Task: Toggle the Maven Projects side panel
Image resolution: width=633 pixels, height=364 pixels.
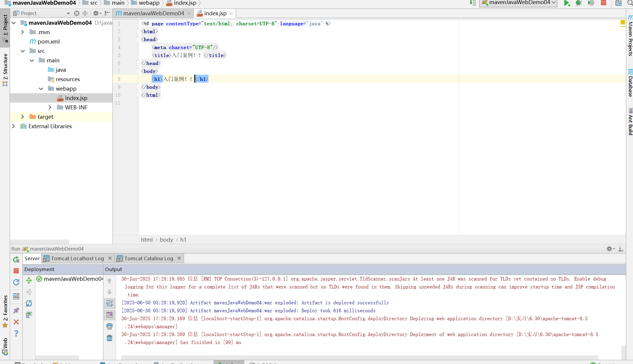Action: pos(630,35)
